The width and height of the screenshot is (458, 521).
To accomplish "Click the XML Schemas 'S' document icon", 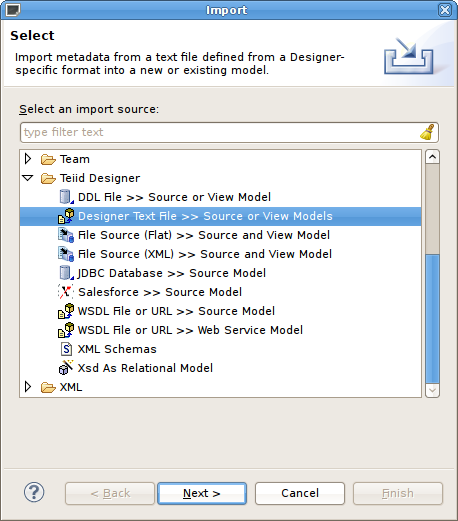I will point(66,349).
